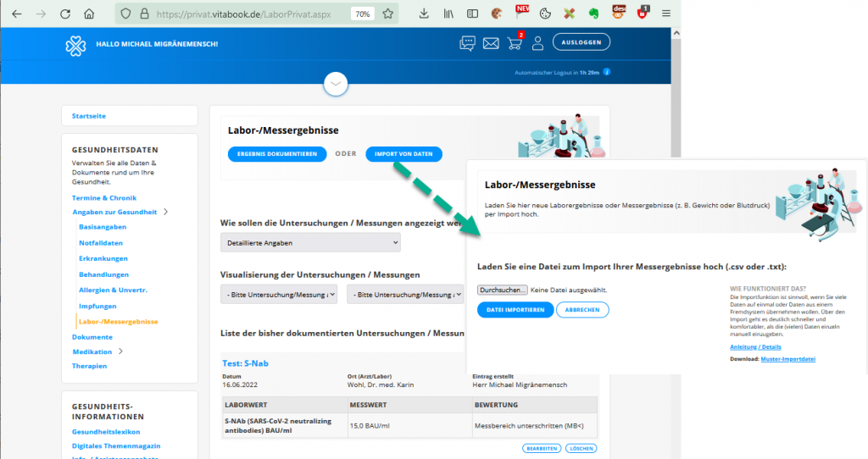Expand the Medikation chevron
Screen dimensions: 868x459
(x=120, y=351)
